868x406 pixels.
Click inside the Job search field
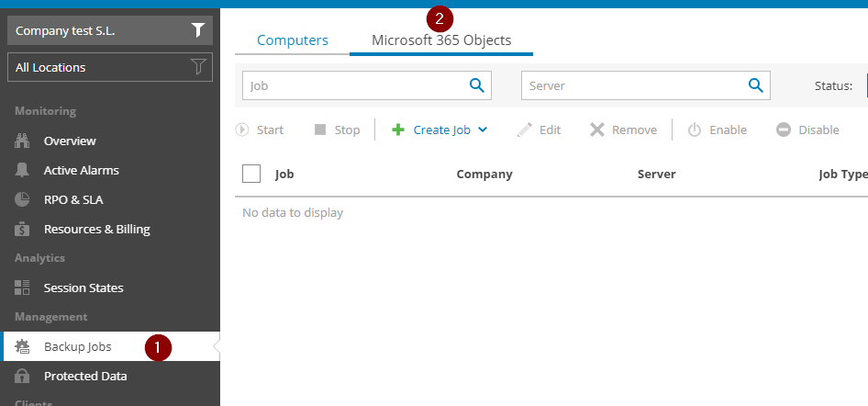(x=353, y=85)
